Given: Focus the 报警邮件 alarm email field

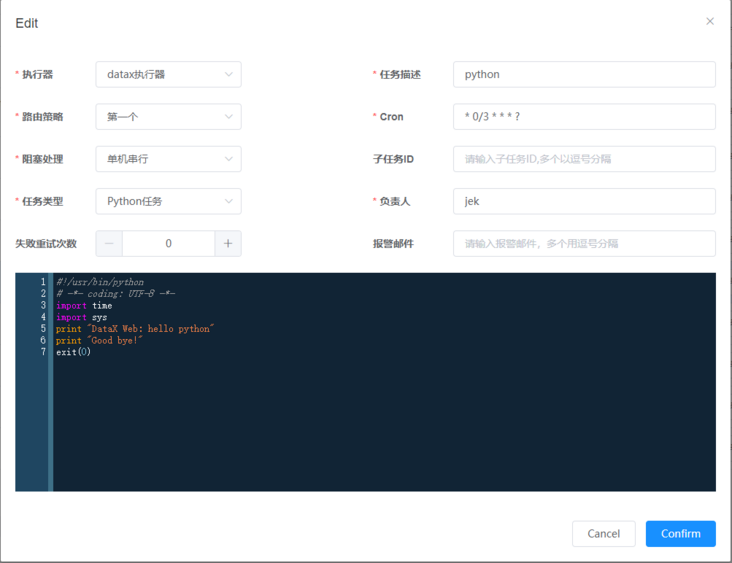Looking at the screenshot, I should (x=583, y=243).
